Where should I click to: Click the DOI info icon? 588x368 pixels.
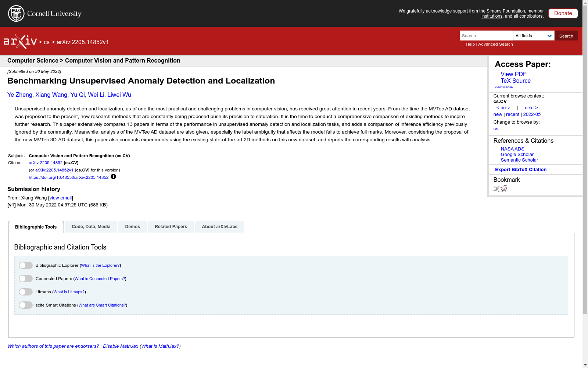113,177
